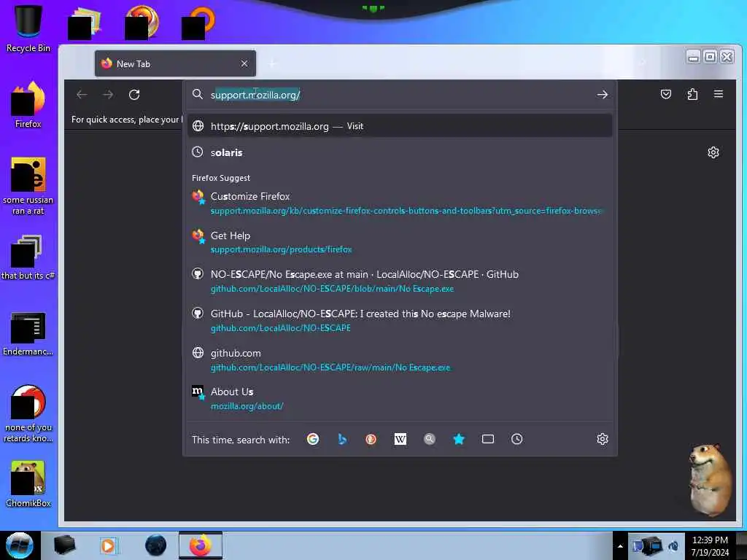Search this time with Google
This screenshot has width=747, height=560.
click(x=312, y=439)
